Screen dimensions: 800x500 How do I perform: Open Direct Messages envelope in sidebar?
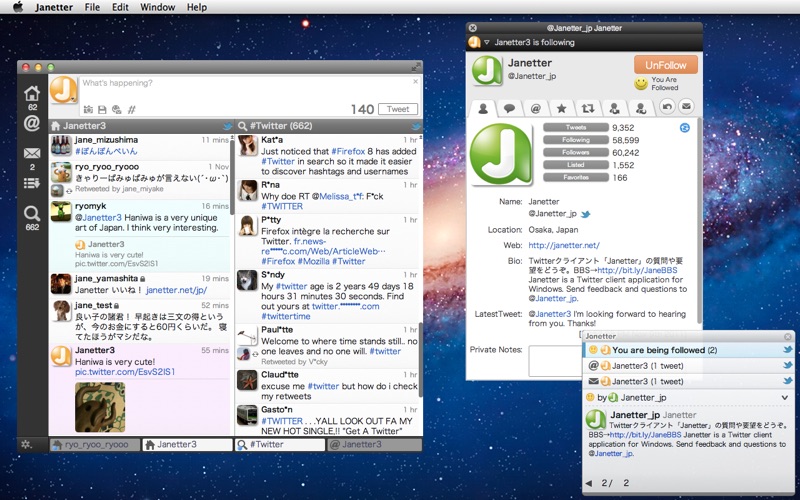tap(32, 153)
